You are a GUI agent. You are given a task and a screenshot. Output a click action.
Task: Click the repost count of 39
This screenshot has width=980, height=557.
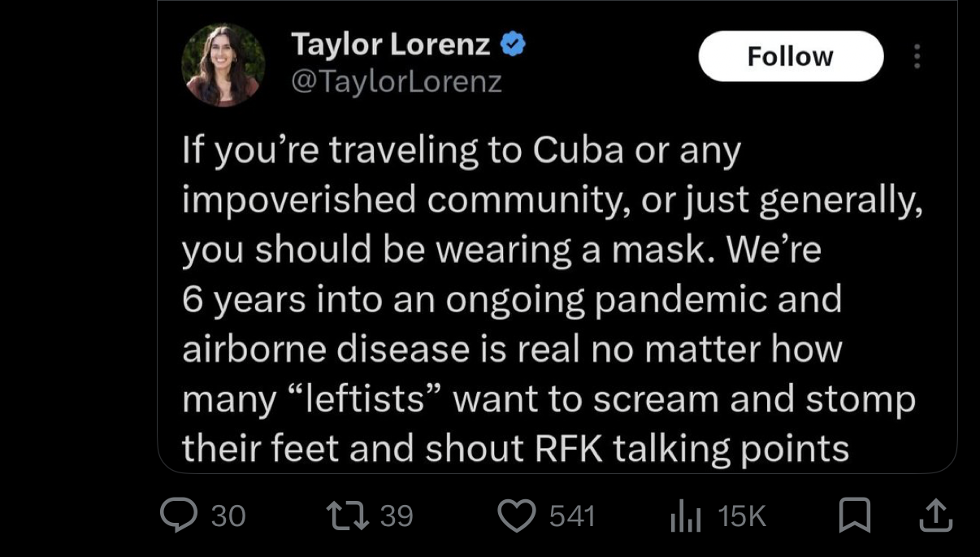tap(397, 516)
